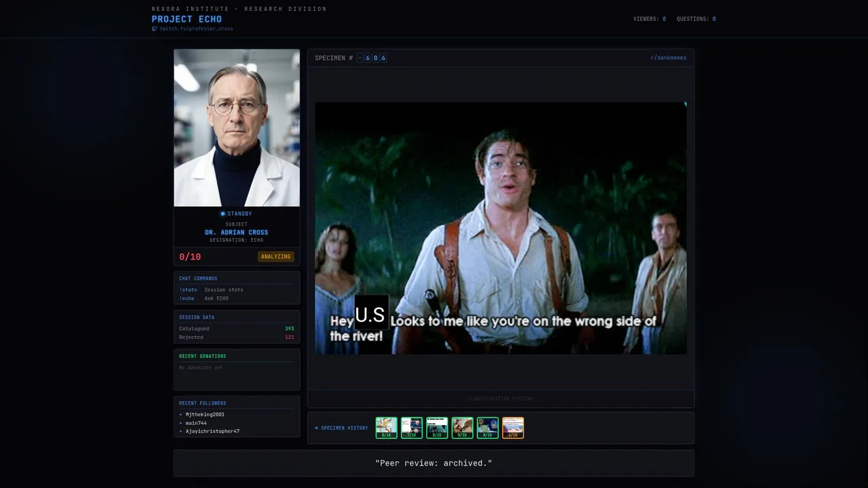Click the PROJECT ECHO title
The width and height of the screenshot is (868, 488).
pyautogui.click(x=186, y=19)
